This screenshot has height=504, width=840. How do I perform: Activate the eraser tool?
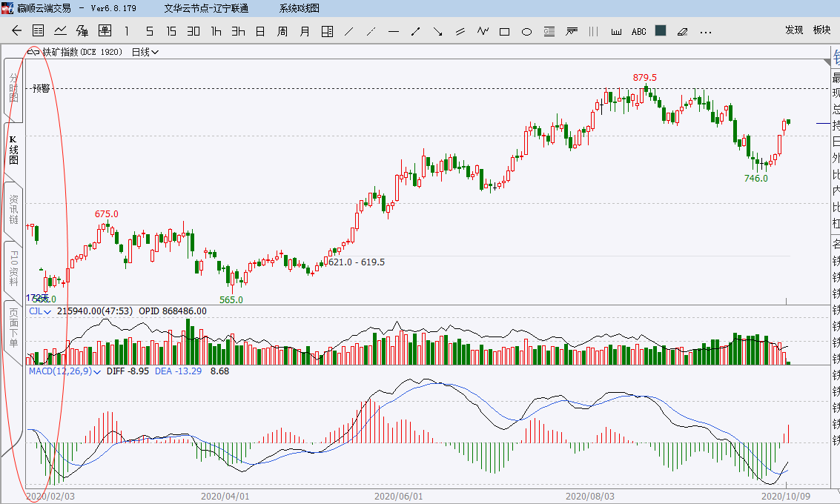click(683, 31)
